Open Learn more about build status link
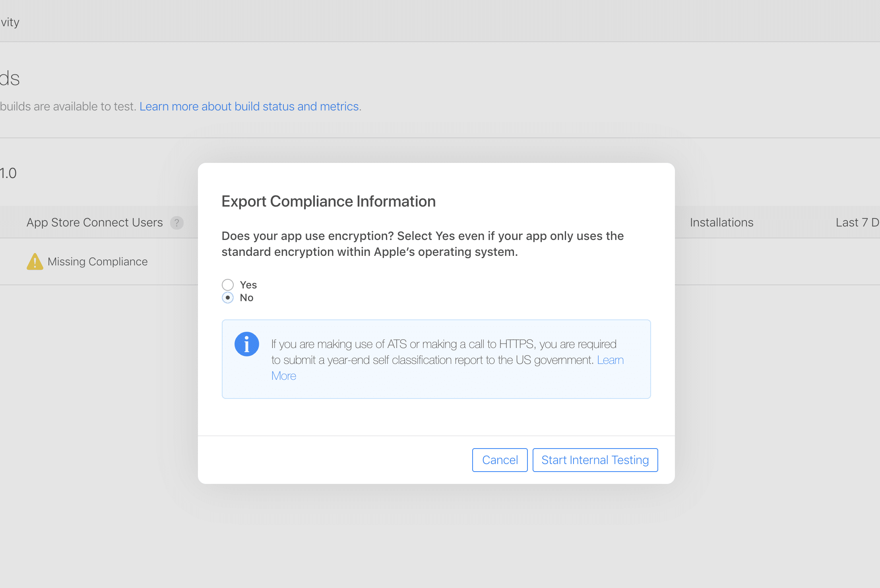 point(250,106)
